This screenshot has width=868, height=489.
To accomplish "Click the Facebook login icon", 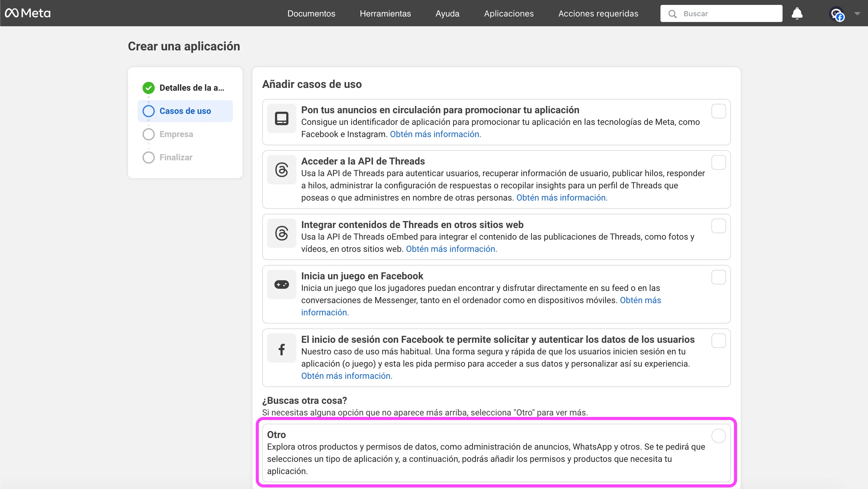I will pos(281,349).
